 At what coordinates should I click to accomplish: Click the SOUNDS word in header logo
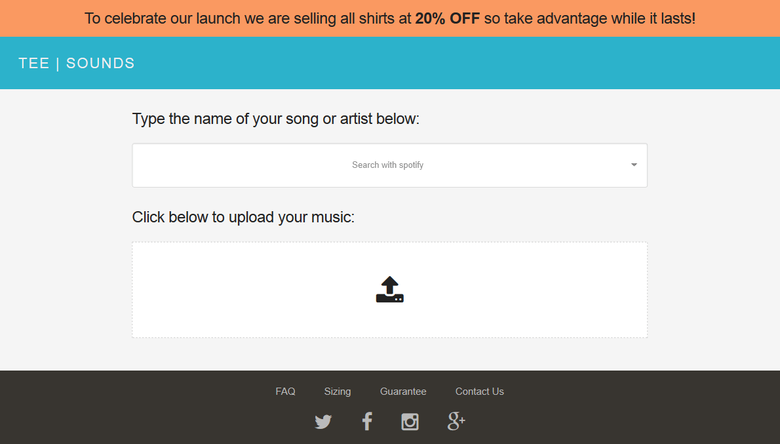100,63
